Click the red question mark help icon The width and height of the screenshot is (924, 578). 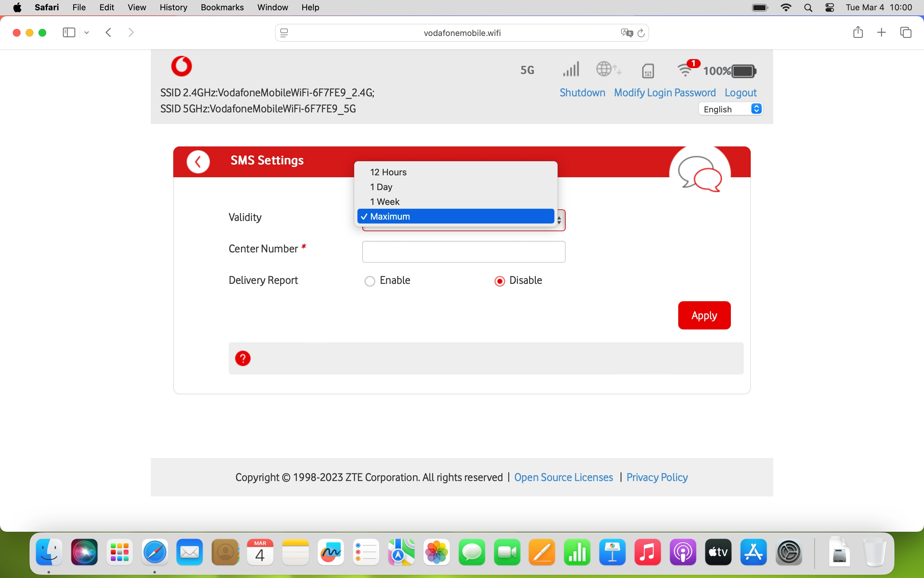tap(243, 359)
